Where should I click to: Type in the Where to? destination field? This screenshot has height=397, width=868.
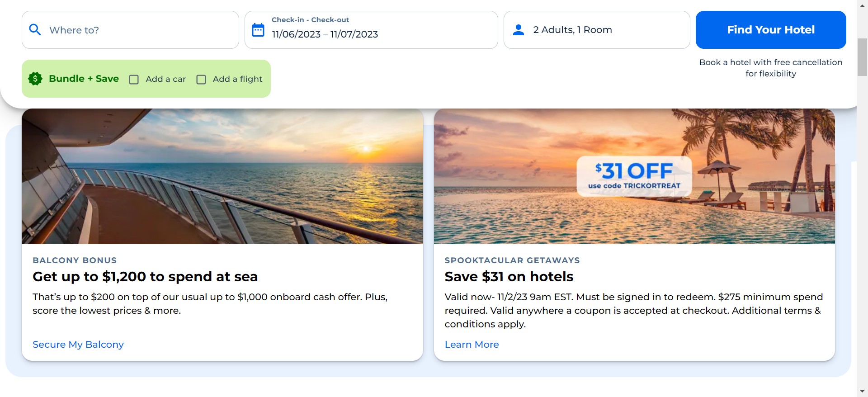(x=140, y=30)
